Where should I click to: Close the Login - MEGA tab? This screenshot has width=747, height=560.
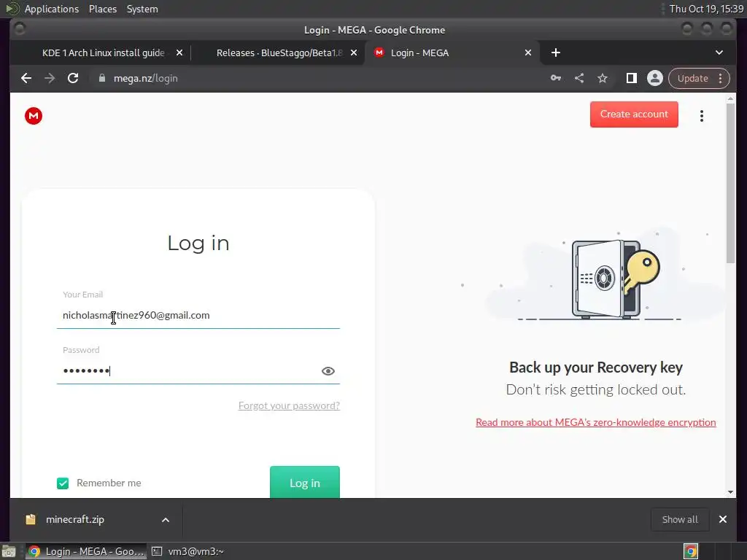[528, 52]
